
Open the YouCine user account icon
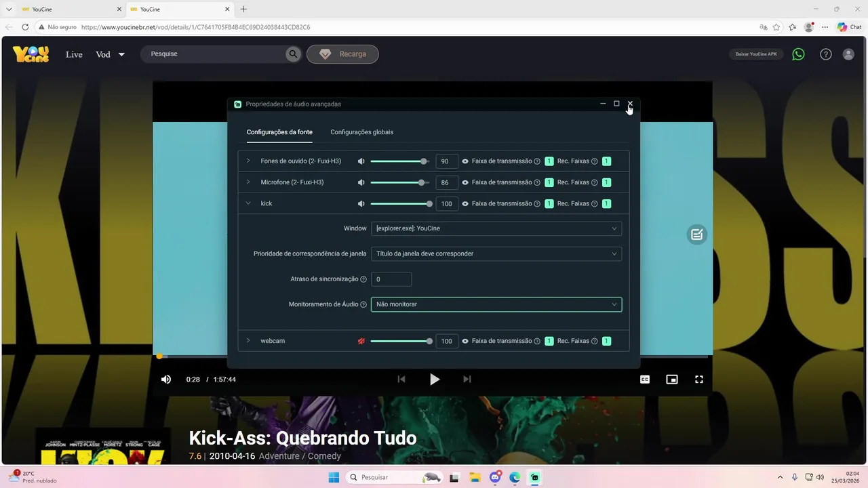(848, 54)
